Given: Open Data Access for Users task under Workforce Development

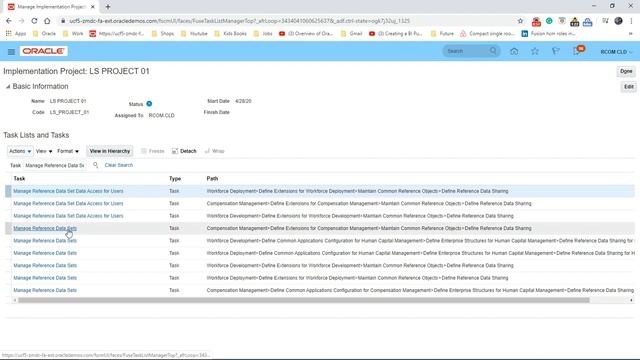Looking at the screenshot, I should point(68,216).
